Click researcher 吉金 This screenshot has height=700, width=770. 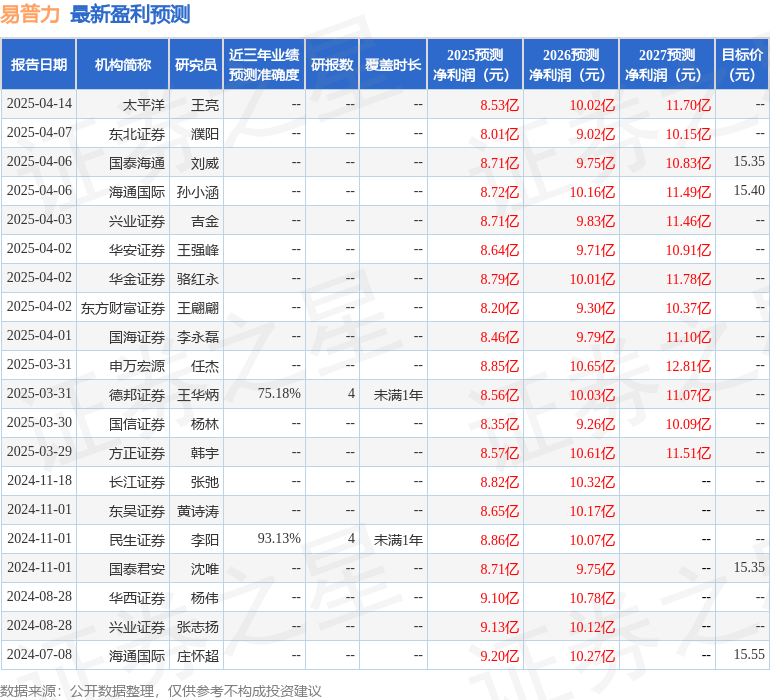click(205, 221)
